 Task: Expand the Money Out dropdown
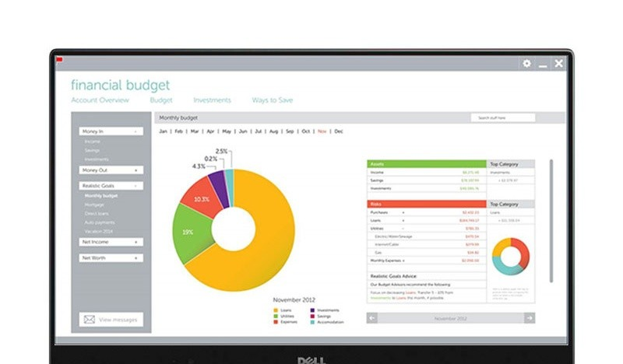pyautogui.click(x=111, y=170)
